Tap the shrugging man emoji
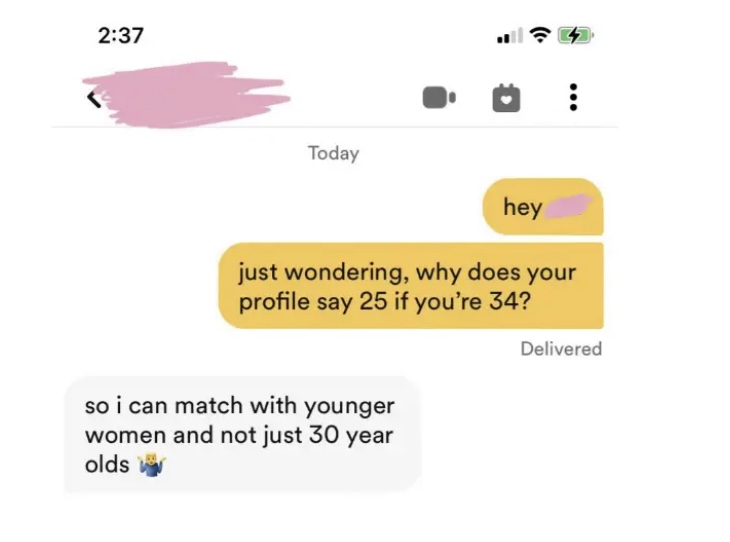The image size is (730, 542). [151, 465]
